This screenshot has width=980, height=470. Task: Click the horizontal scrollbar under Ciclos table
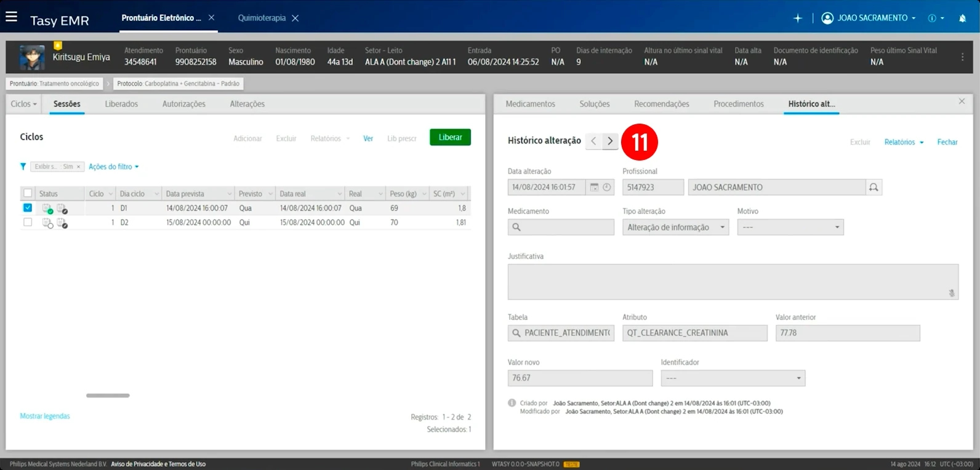(108, 396)
